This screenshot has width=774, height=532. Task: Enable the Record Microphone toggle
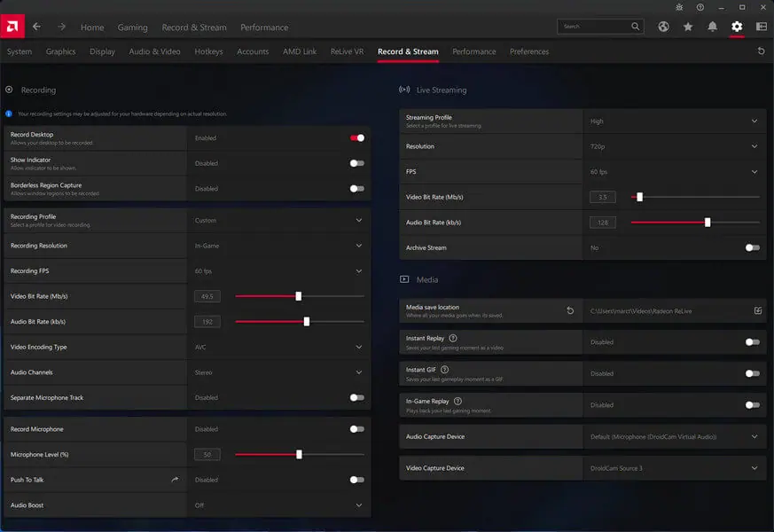coord(357,429)
